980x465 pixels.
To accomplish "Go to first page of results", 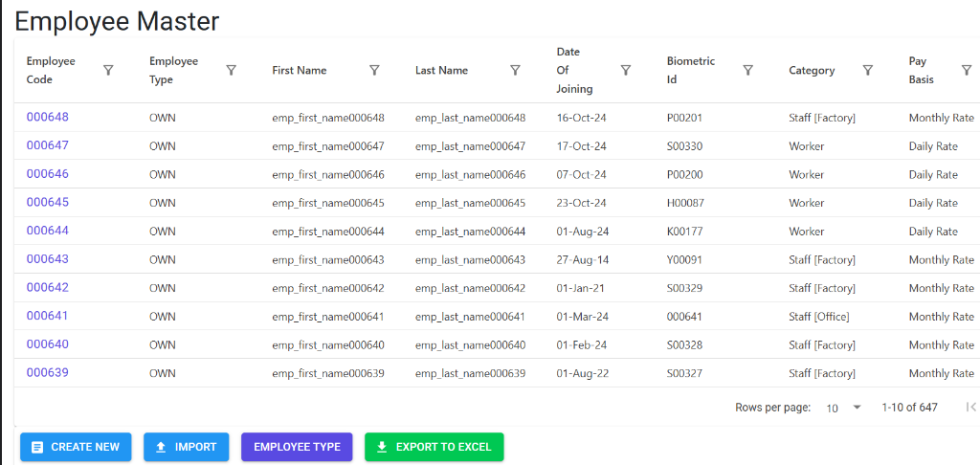I will coord(970,408).
